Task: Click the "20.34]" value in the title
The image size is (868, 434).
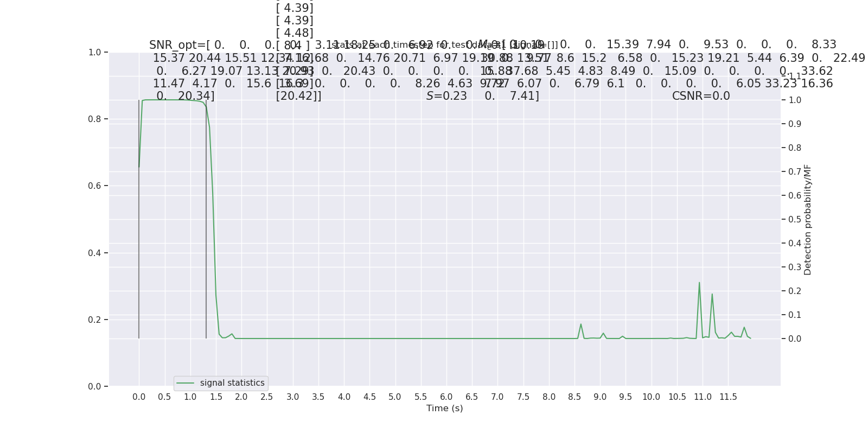Action: coord(196,96)
